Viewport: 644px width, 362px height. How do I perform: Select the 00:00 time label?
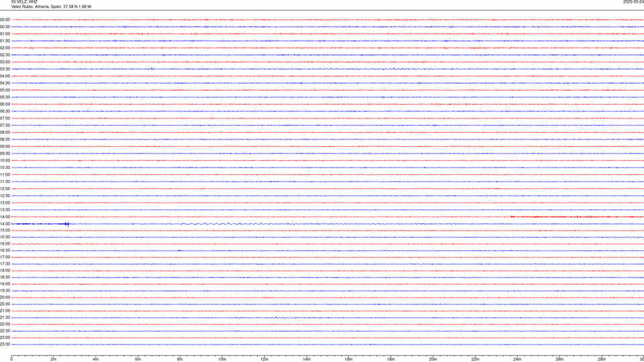click(5, 19)
